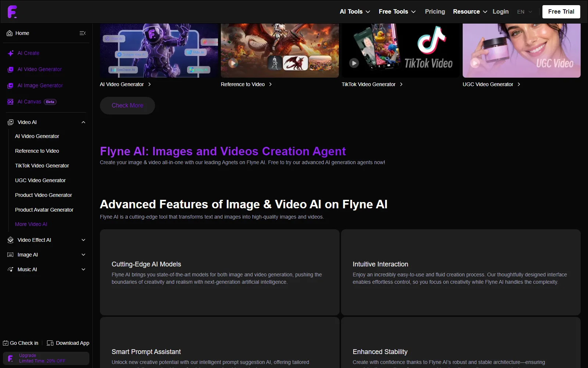The width and height of the screenshot is (588, 368).
Task: Expand the Image AI section chevron
Action: pos(83,255)
